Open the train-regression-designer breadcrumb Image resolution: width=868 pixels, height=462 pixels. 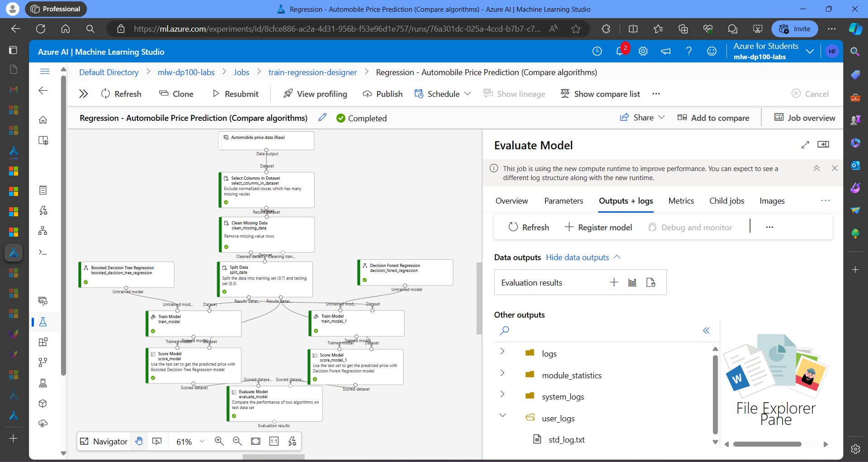coord(312,72)
